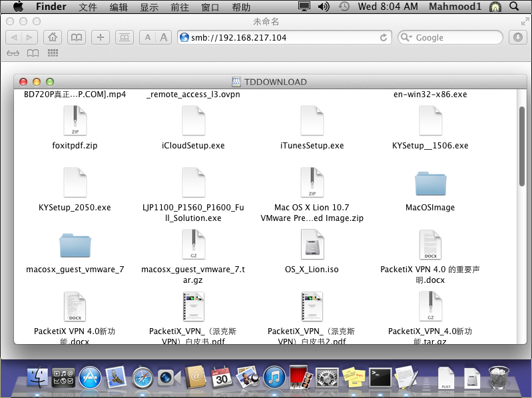Viewport: 532px width, 398px height.
Task: Click the display mirroring menu bar icon
Action: click(x=304, y=7)
